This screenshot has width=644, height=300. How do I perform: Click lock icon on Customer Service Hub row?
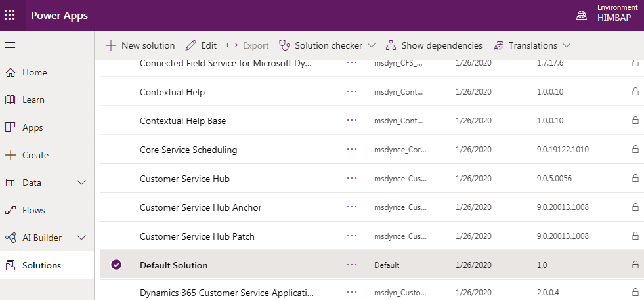[635, 178]
